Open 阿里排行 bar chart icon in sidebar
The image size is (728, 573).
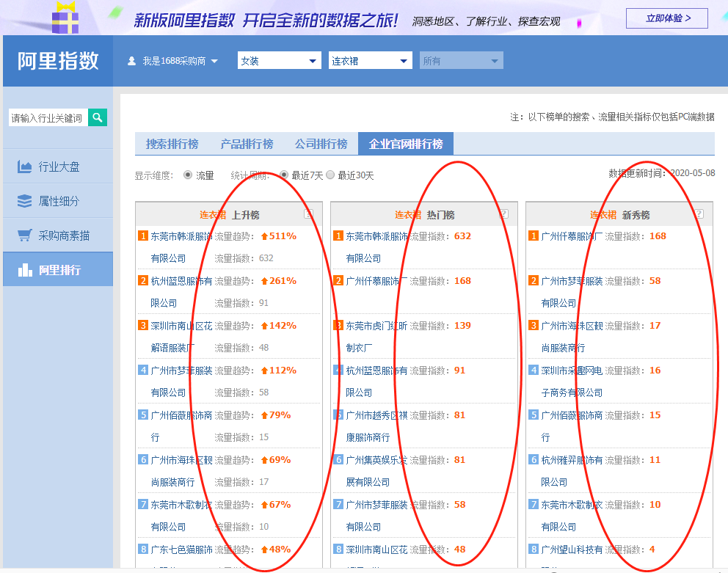(25, 270)
